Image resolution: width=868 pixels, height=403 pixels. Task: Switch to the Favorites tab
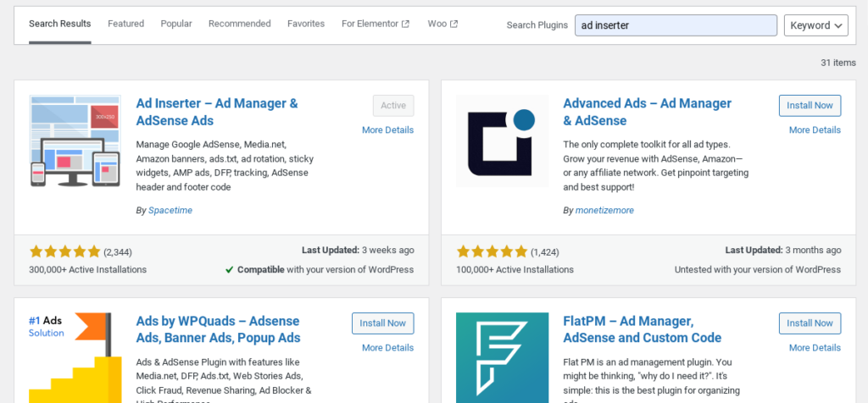click(306, 24)
